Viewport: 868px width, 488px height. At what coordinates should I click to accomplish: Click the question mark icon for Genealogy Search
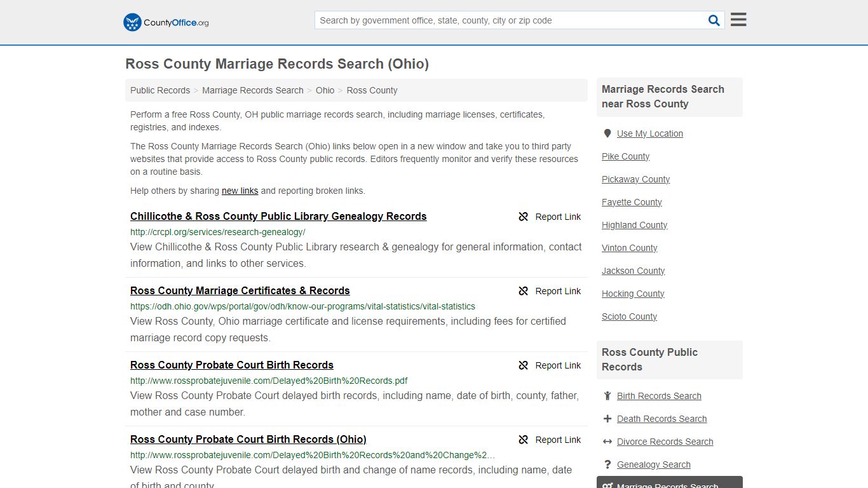pyautogui.click(x=607, y=464)
